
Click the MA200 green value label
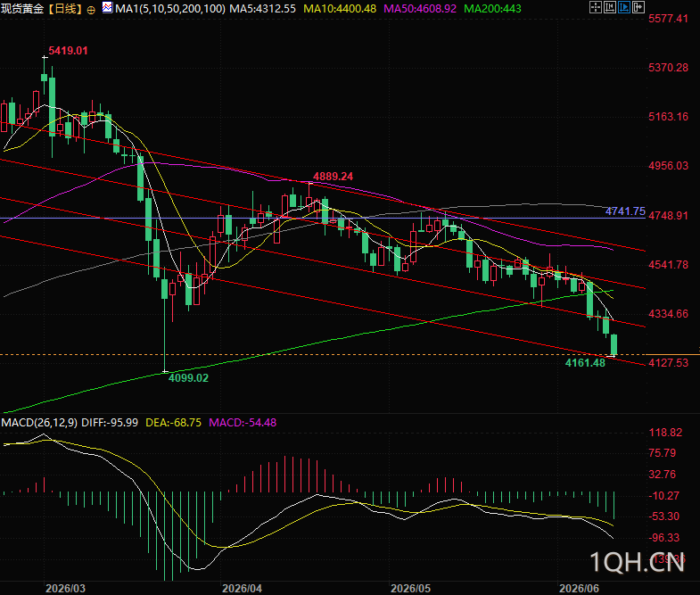pyautogui.click(x=492, y=9)
